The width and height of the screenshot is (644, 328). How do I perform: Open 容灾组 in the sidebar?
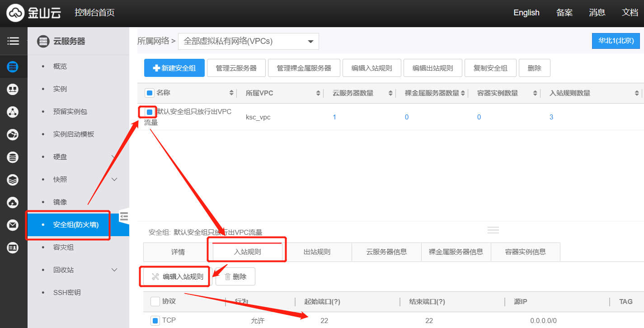click(x=63, y=247)
